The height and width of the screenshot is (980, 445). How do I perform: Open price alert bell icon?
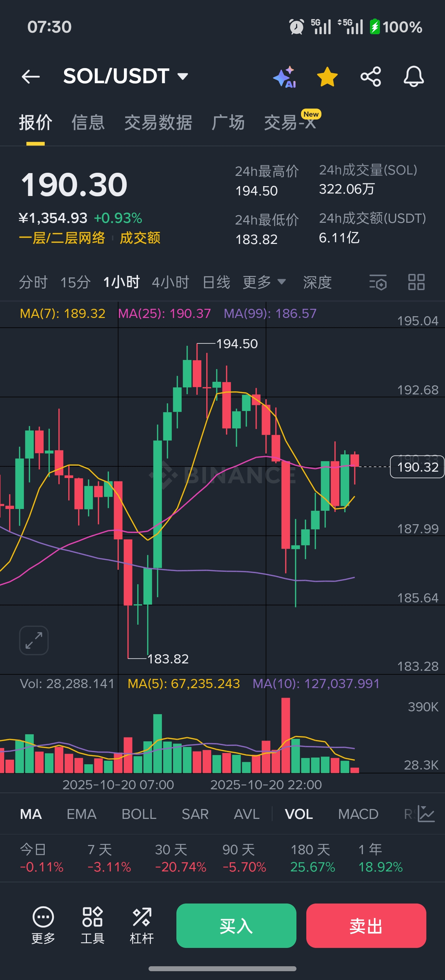pyautogui.click(x=413, y=76)
